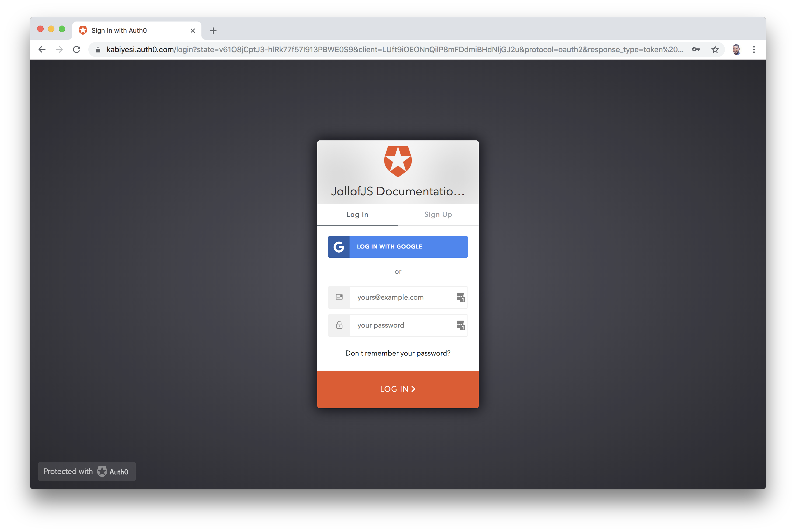Image resolution: width=796 pixels, height=532 pixels.
Task: Open a new browser tab
Action: (x=213, y=31)
